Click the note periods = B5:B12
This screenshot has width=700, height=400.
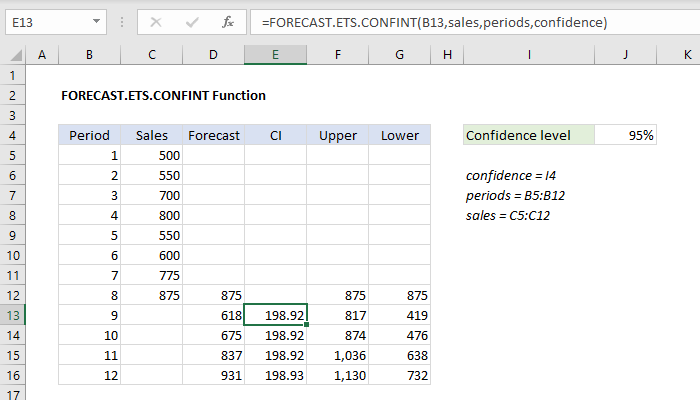pos(515,196)
